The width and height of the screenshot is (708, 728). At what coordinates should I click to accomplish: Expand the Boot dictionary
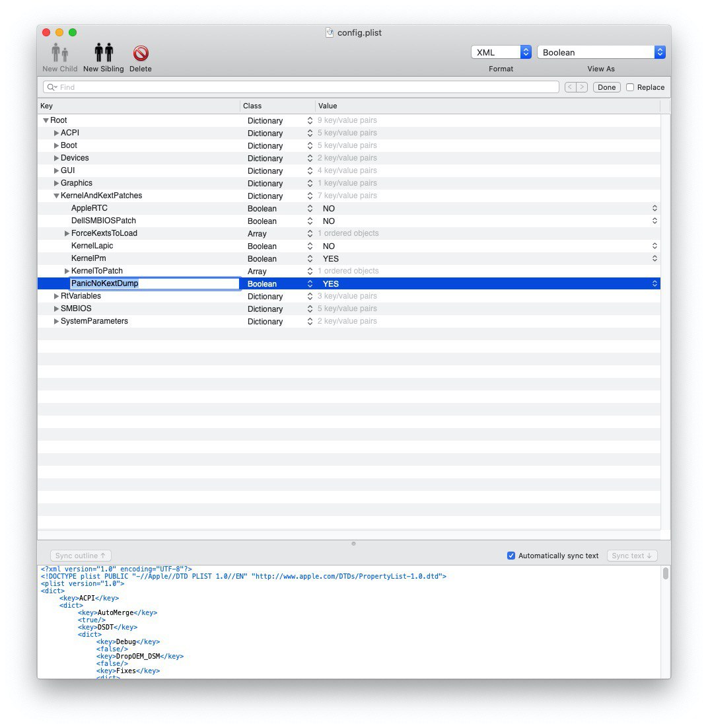(56, 145)
